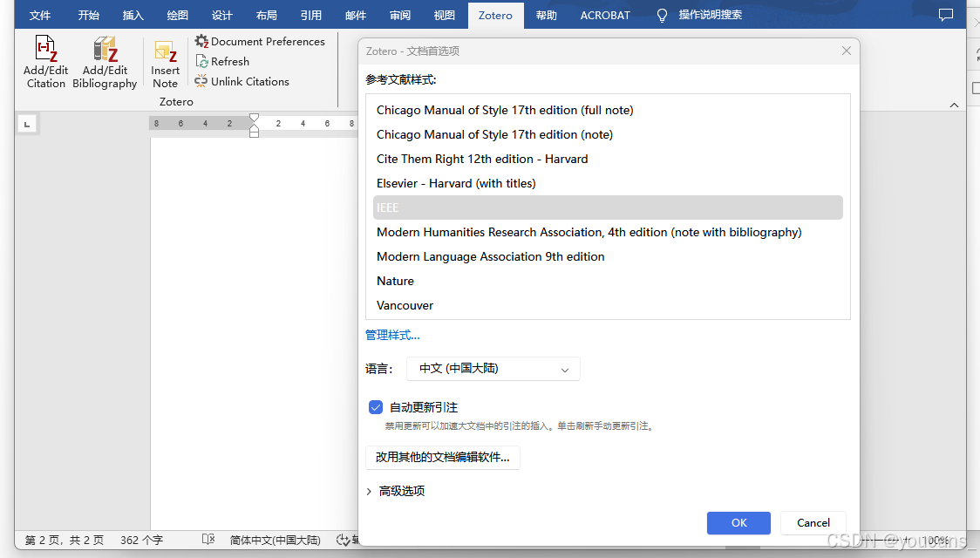Select Chicago Manual of Style 17th (note)
Screen dimensions: 980x558
[608, 134]
